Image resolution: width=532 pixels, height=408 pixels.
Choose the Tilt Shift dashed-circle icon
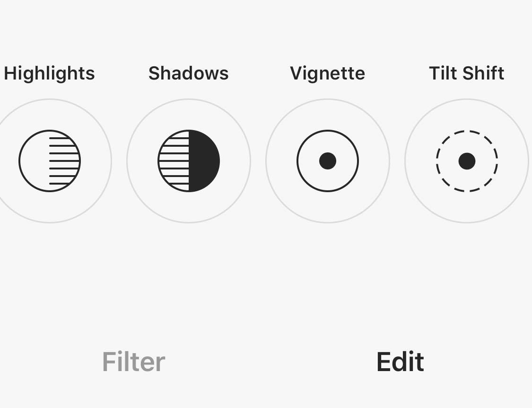(467, 161)
